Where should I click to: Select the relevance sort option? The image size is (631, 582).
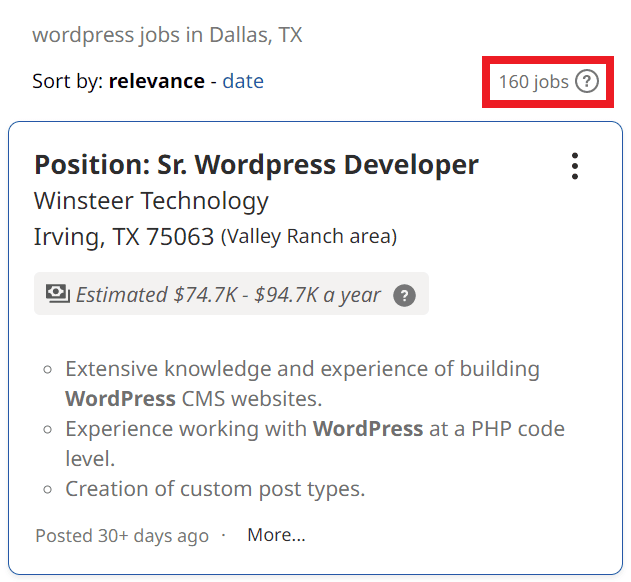157,81
